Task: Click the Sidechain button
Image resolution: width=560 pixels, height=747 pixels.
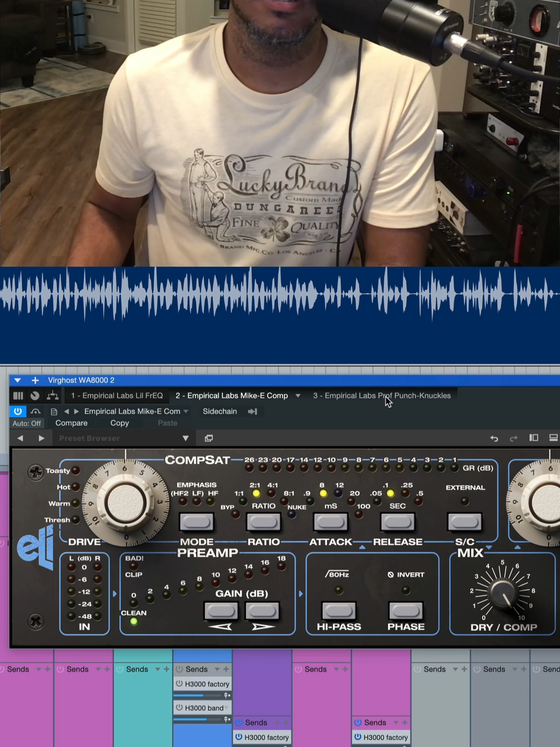Action: tap(220, 411)
